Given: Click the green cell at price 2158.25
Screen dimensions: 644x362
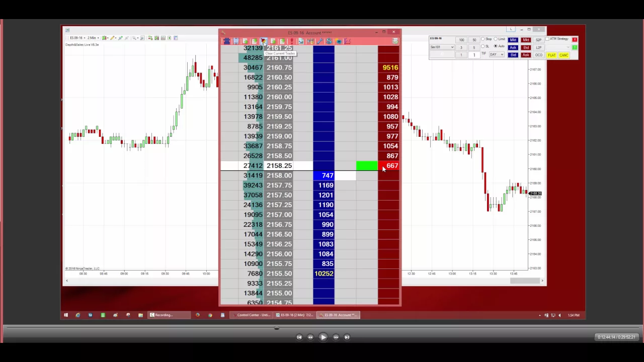Looking at the screenshot, I should pyautogui.click(x=367, y=165).
